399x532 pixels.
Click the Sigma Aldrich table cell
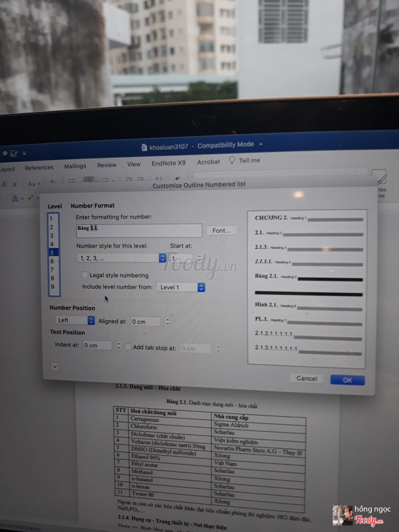[x=231, y=424]
